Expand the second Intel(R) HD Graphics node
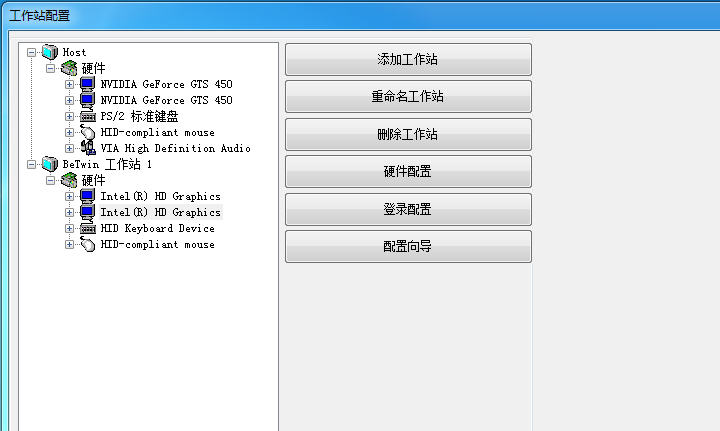 [x=69, y=213]
